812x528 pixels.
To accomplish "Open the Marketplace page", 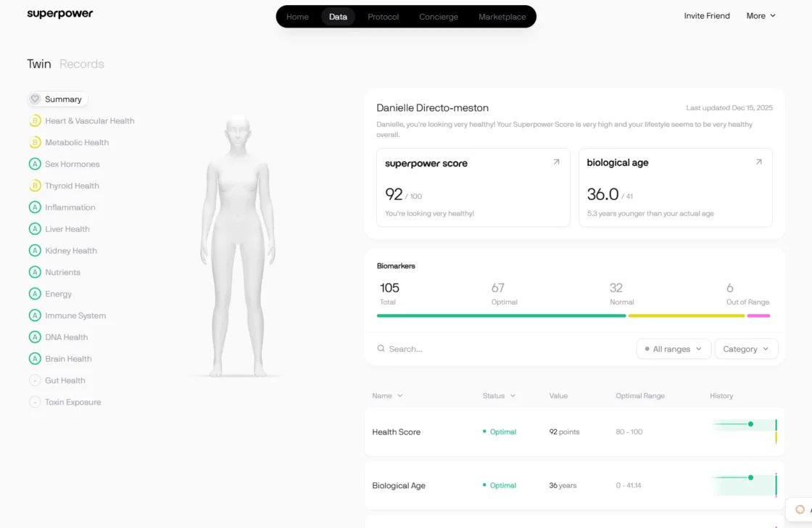I will coord(502,17).
